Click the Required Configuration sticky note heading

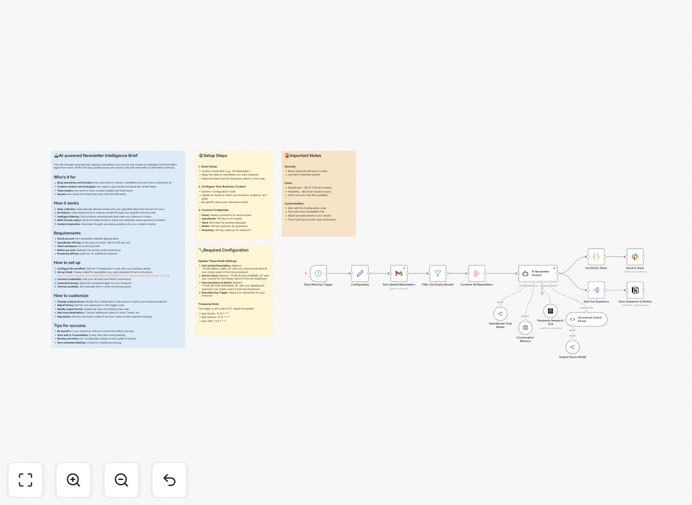point(224,250)
